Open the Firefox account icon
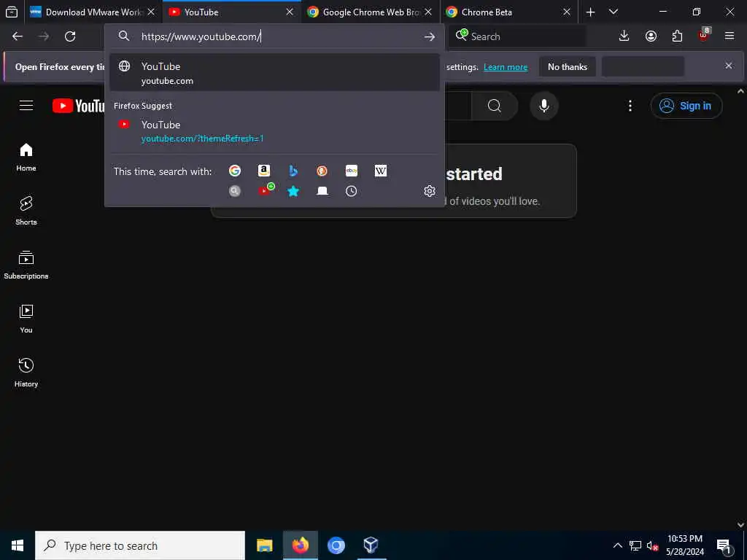 coord(651,36)
